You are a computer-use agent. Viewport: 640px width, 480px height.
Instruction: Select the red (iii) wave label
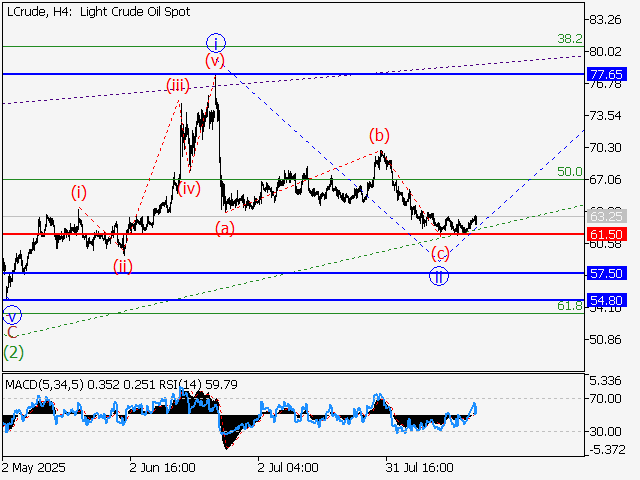coord(178,86)
